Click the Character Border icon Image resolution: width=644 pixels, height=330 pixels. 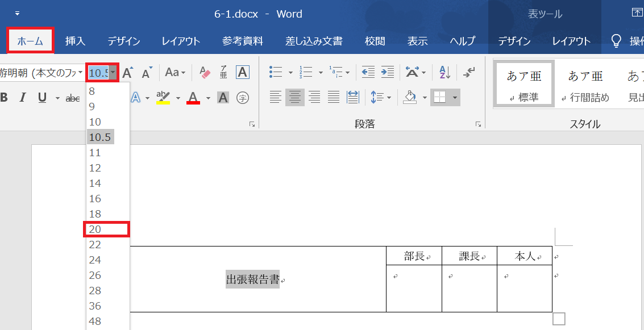[x=243, y=73]
